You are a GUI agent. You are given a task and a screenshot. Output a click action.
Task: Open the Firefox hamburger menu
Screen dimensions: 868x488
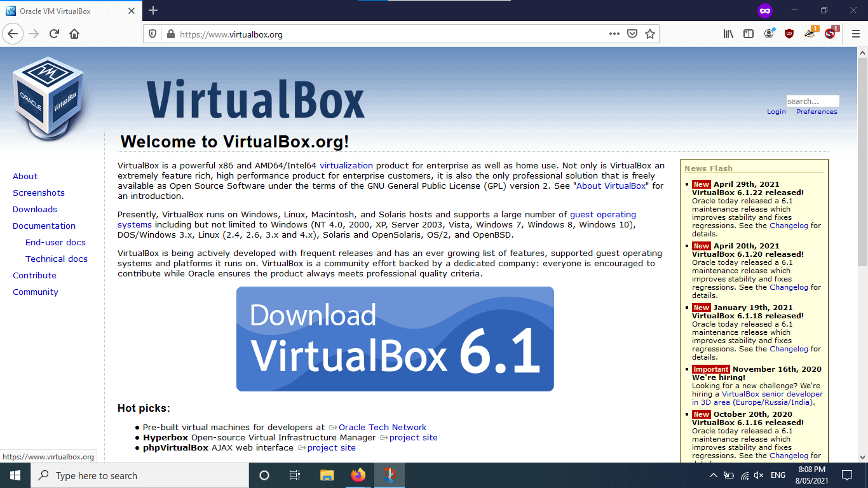coord(855,34)
